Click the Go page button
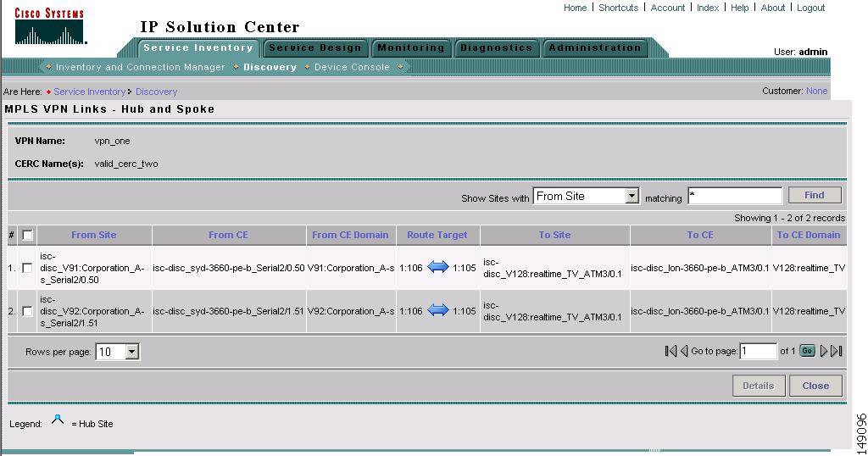This screenshot has width=868, height=456. [807, 351]
